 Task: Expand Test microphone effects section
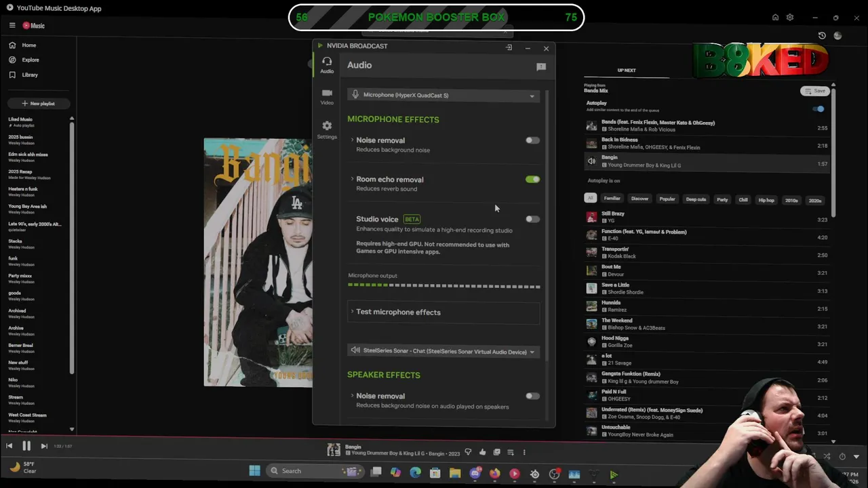tap(443, 312)
